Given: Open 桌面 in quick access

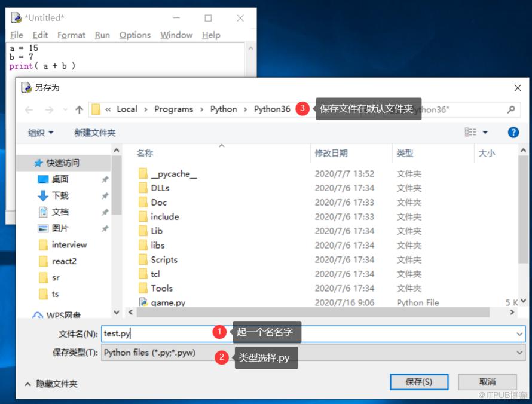Looking at the screenshot, I should tap(60, 179).
